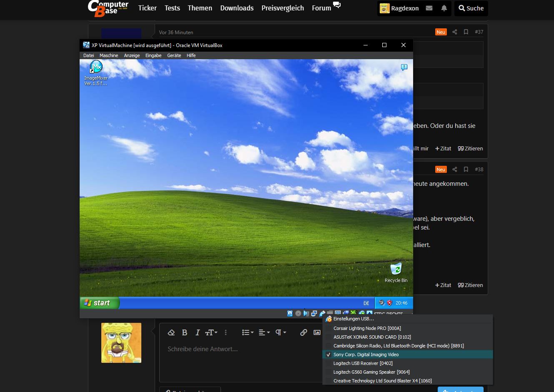Screen dimensions: 554x392
Task: Click the DE language indicator in XP taskbar
Action: [366, 303]
